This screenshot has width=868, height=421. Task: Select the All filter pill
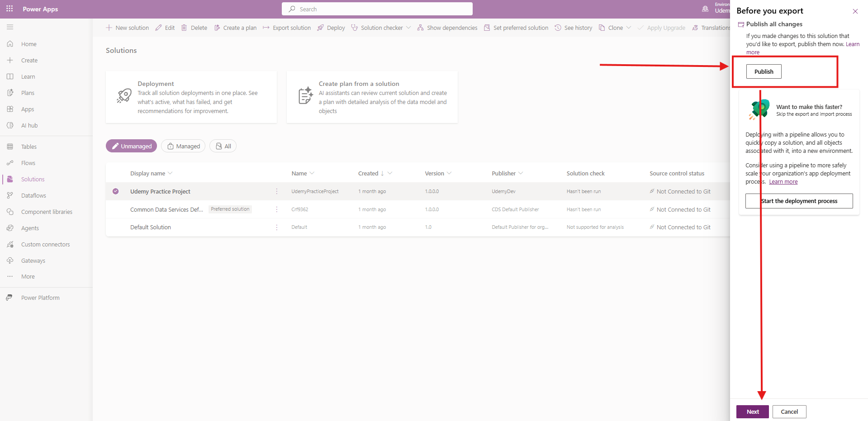(223, 146)
